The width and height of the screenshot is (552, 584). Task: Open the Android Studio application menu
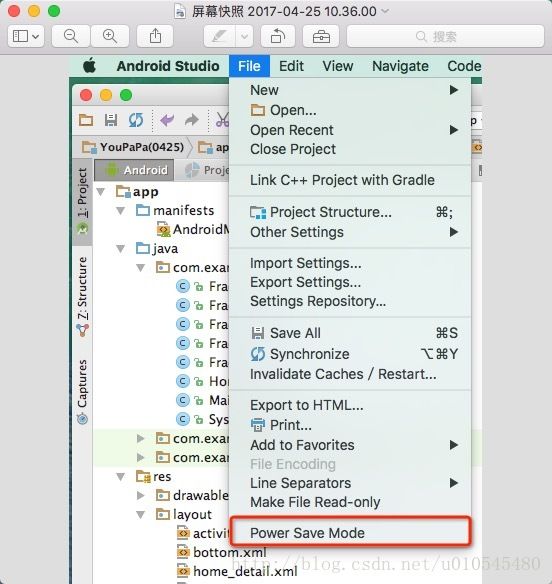(x=168, y=66)
